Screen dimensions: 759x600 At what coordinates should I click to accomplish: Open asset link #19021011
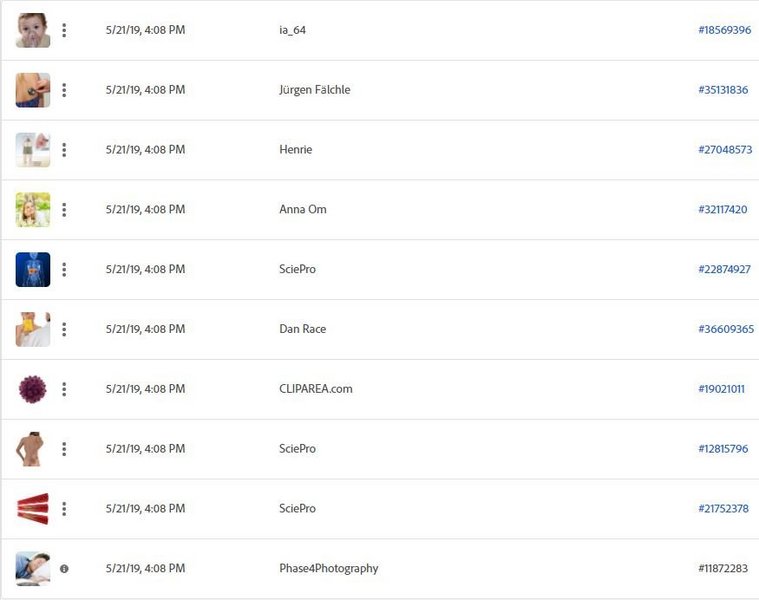click(721, 389)
